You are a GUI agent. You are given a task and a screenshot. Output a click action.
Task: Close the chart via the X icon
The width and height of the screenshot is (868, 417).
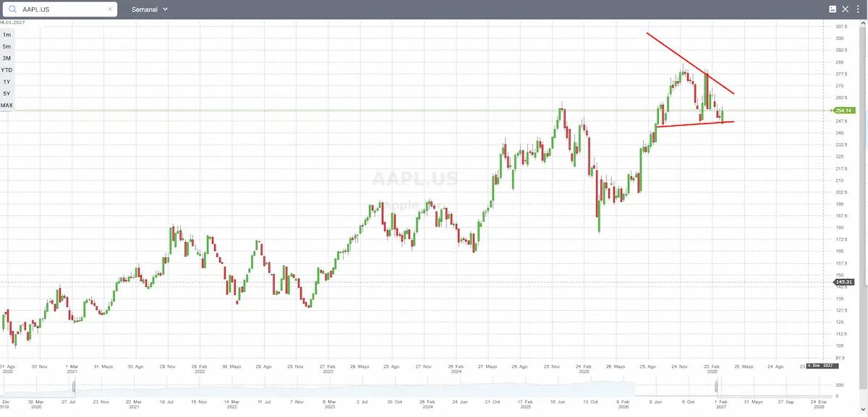coord(845,9)
